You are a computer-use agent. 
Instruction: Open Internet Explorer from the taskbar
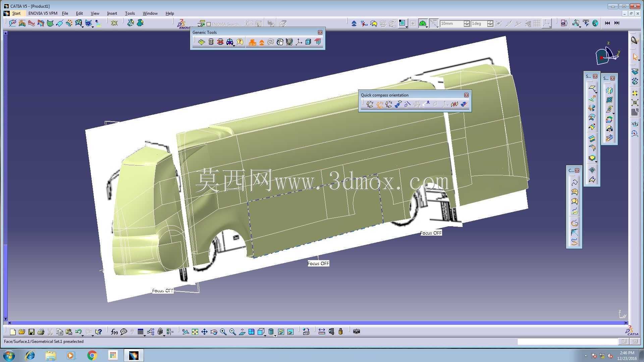click(x=30, y=355)
